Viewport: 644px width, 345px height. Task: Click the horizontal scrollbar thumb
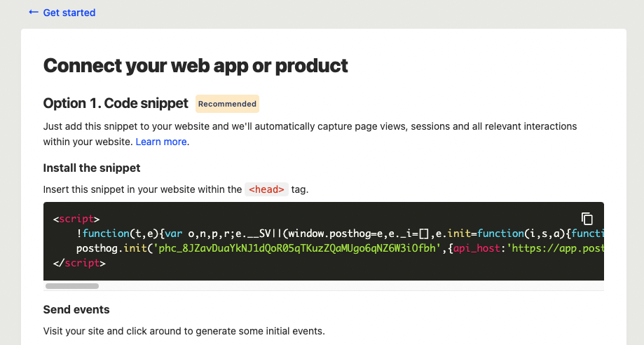(72, 286)
